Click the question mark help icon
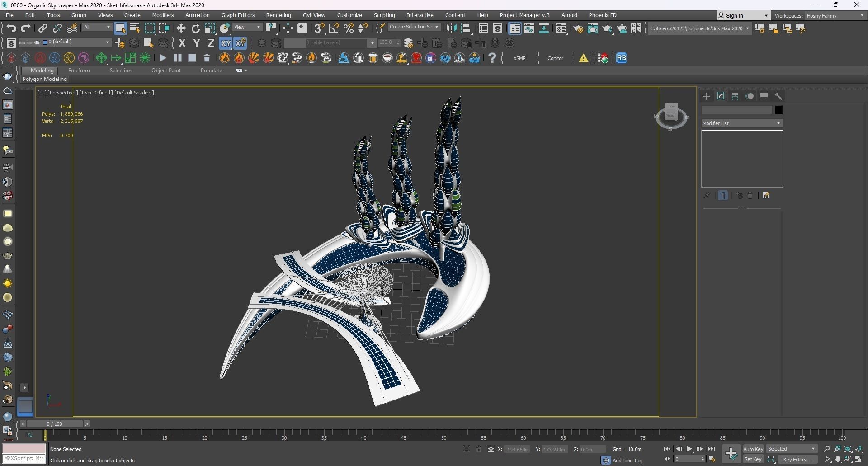 click(492, 58)
